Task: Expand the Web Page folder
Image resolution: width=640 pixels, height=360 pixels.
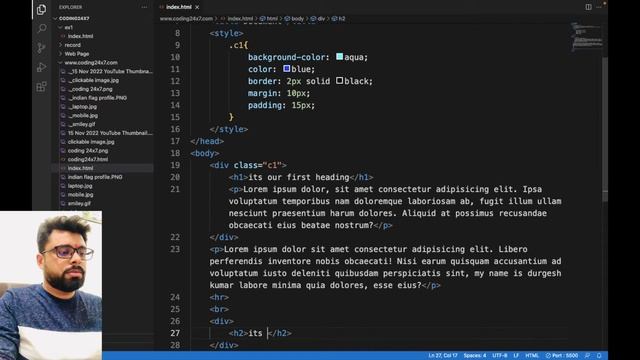Action: pyautogui.click(x=76, y=53)
